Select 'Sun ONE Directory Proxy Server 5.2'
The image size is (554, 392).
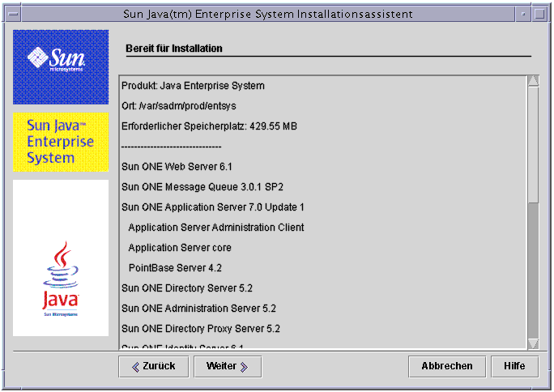pyautogui.click(x=201, y=329)
